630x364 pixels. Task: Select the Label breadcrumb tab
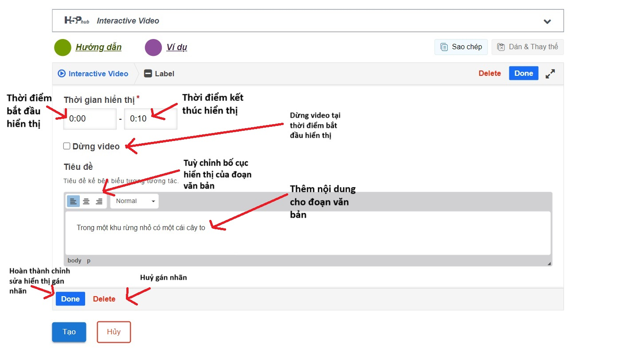160,74
